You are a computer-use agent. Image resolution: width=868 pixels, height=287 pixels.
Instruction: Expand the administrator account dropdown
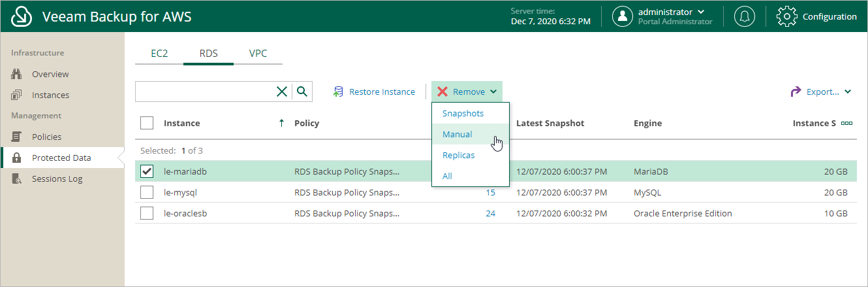[701, 12]
